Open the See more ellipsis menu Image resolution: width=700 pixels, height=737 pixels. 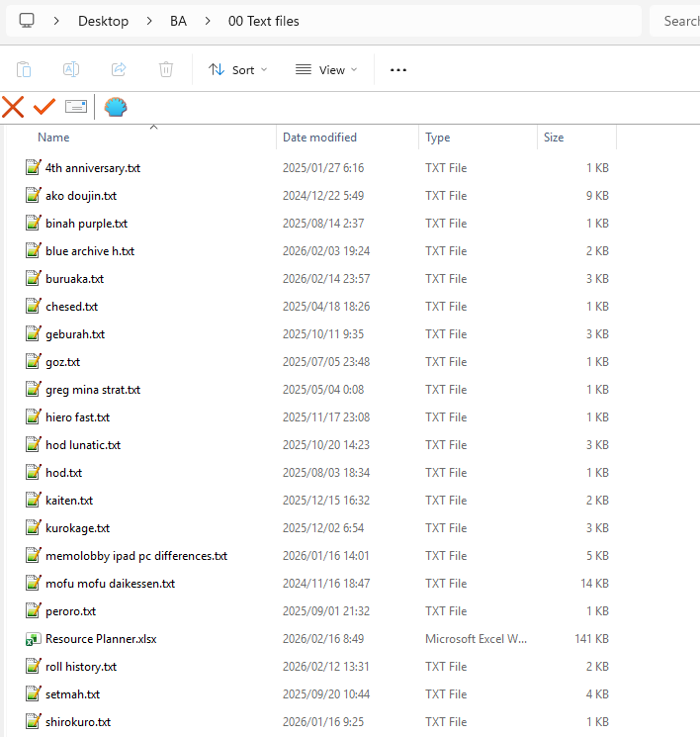click(x=397, y=70)
